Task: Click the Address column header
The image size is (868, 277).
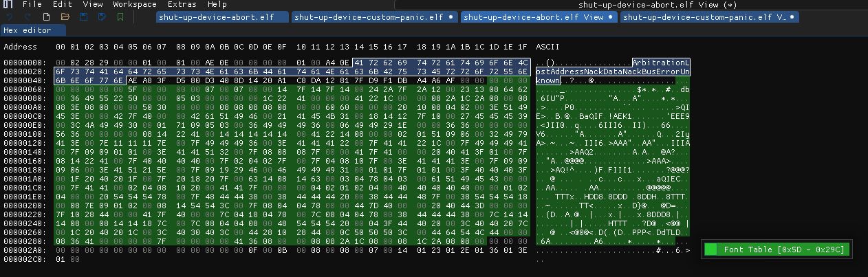Action: coord(21,47)
